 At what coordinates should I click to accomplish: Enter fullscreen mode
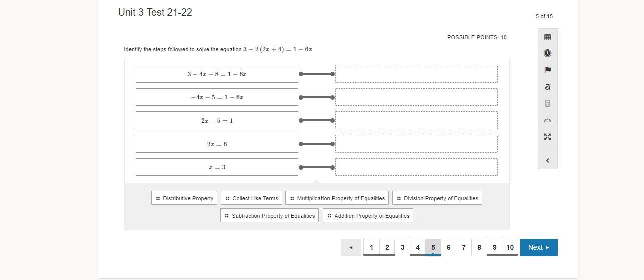[x=547, y=137]
